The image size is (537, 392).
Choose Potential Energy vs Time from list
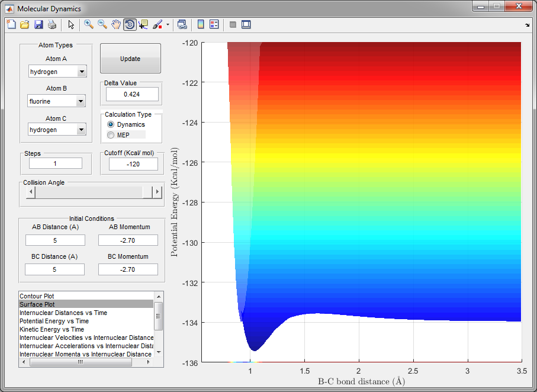coord(54,321)
